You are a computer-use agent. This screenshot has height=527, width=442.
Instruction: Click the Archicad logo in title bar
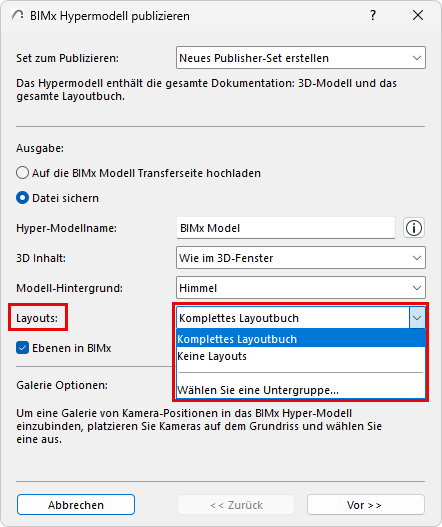coord(17,15)
